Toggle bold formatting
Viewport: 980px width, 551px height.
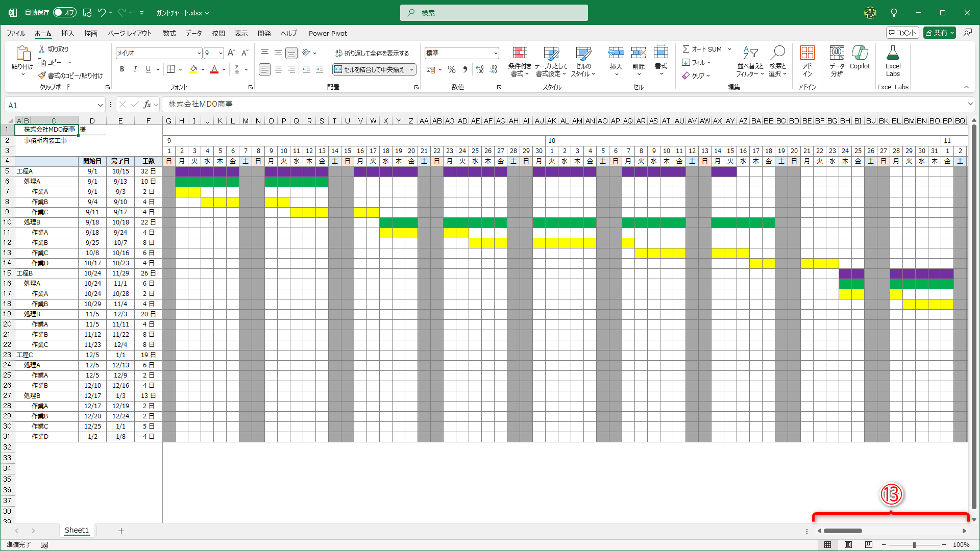(121, 69)
